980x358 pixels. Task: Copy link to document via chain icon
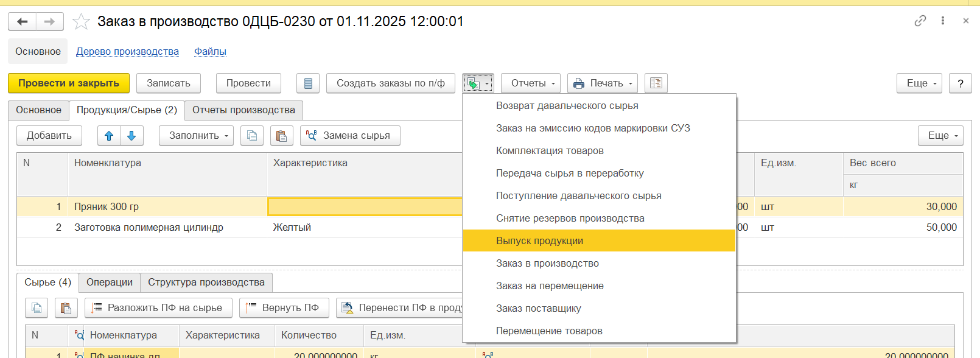tap(920, 21)
